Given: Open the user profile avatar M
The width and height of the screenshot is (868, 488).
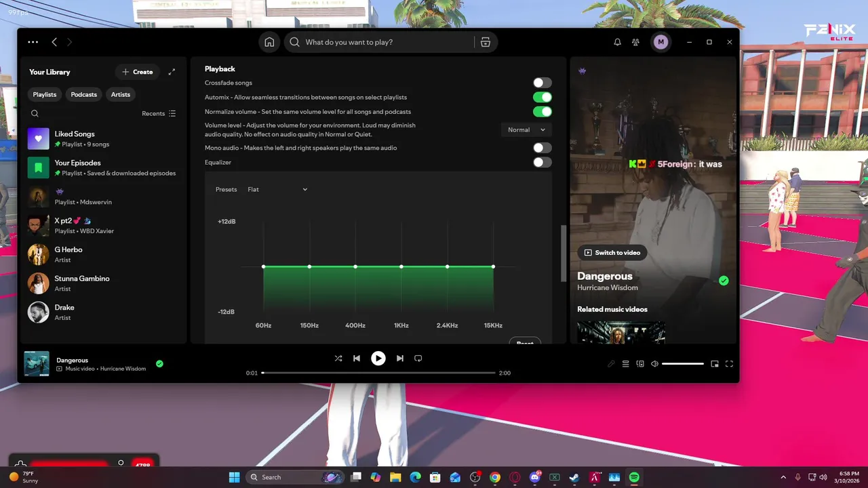Looking at the screenshot, I should 660,42.
